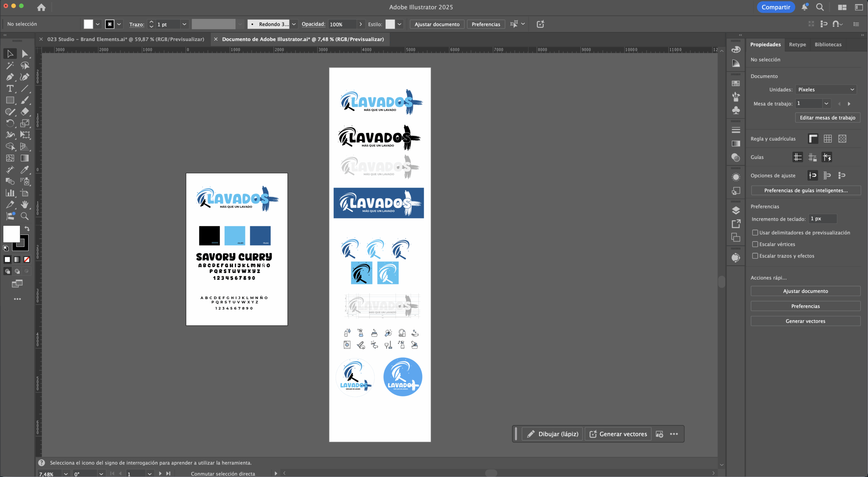This screenshot has width=868, height=477.
Task: Activate the Hand tool
Action: coord(25,205)
